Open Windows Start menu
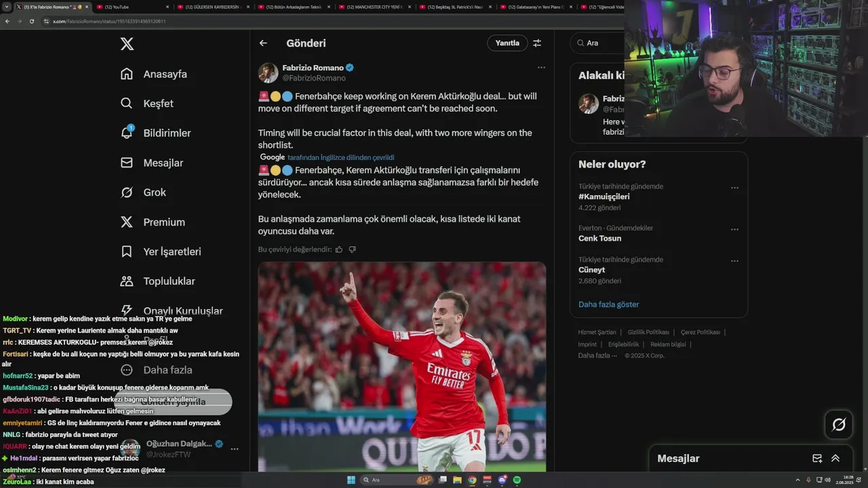The image size is (868, 488). point(351,480)
